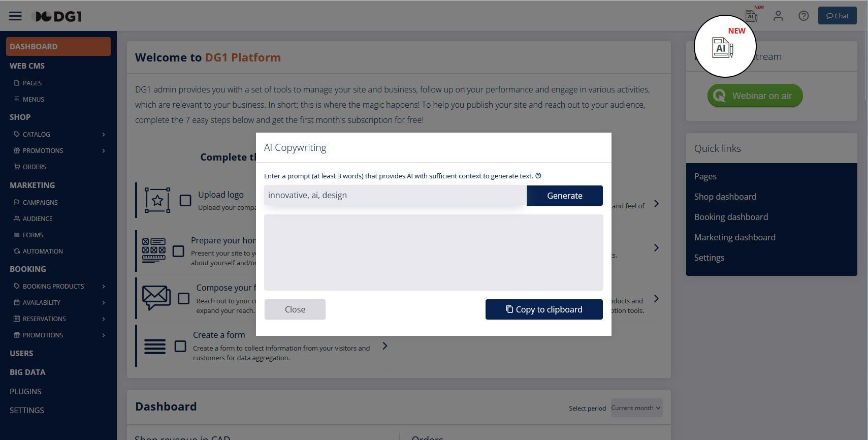This screenshot has width=868, height=440.
Task: Click the AI prompt text field
Action: (x=395, y=196)
